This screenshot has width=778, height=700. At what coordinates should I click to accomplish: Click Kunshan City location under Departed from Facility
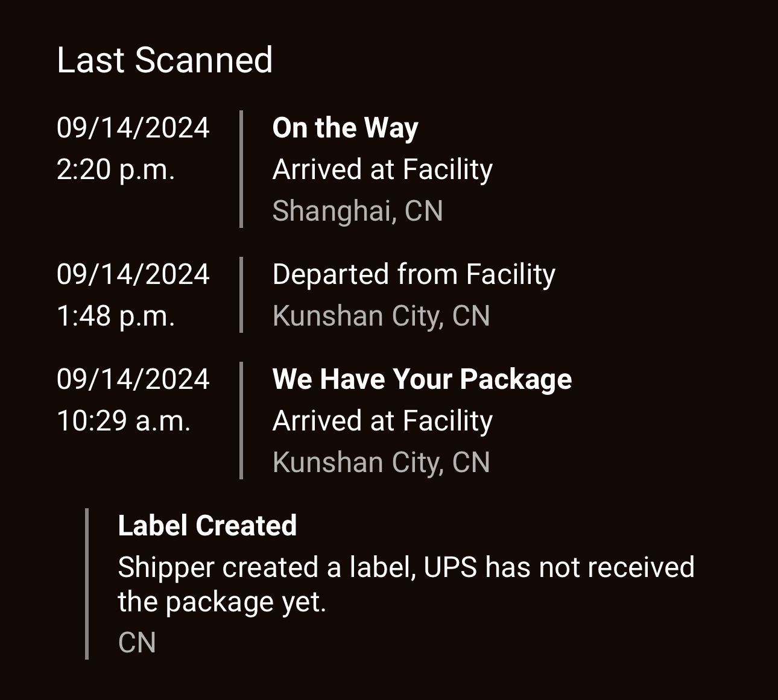tap(381, 316)
